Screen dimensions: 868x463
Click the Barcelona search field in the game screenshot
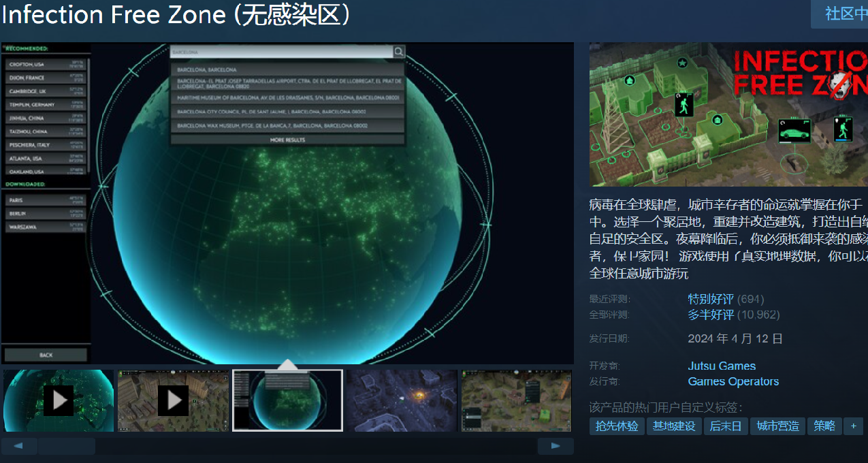coord(281,52)
